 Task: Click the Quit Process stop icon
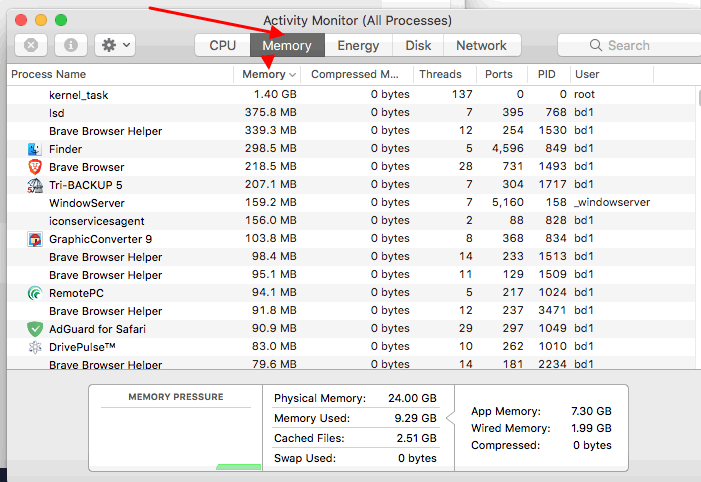coord(31,45)
